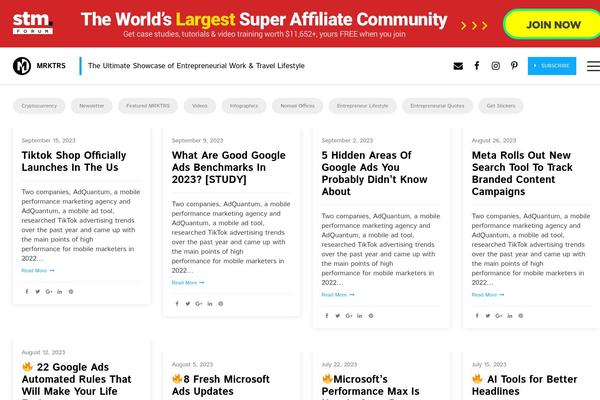
Task: Click the August 26, 2023 date
Action: pos(494,140)
